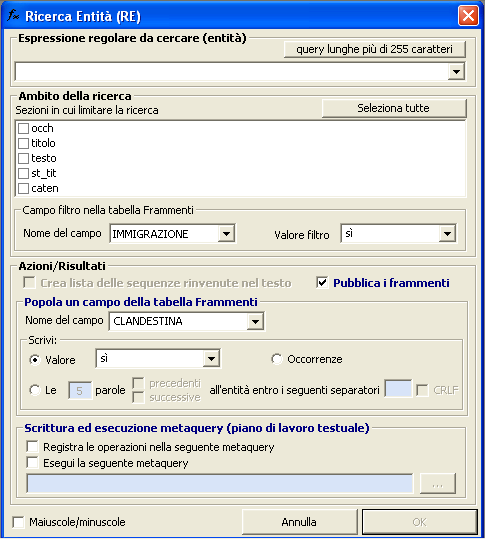485x540 pixels.
Task: Select the Le parole radio button
Action: [35, 390]
